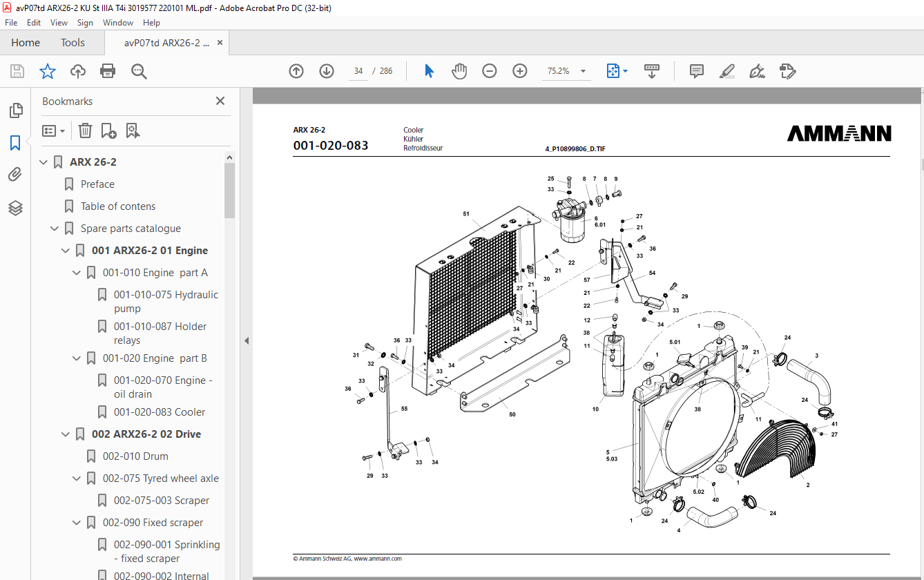This screenshot has width=924, height=580.
Task: Collapse the navigation pane arrow
Action: [x=246, y=340]
